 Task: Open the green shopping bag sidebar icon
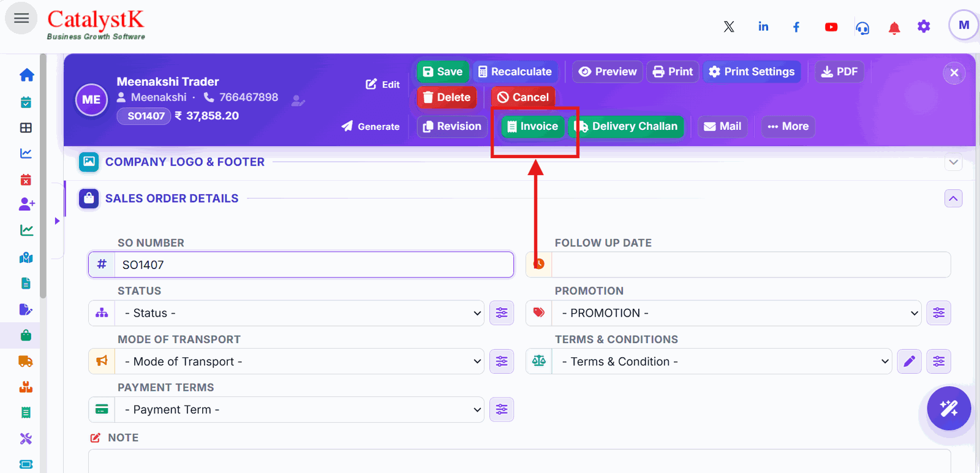26,335
